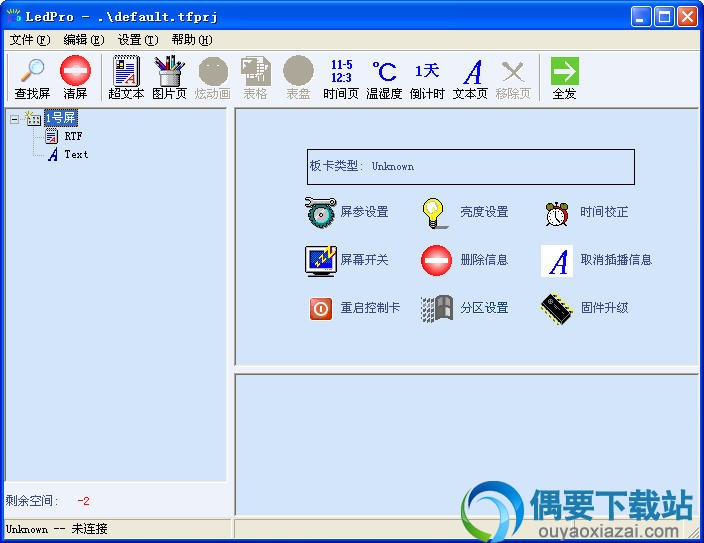
Task: Minimize the LedPro window
Action: (641, 17)
